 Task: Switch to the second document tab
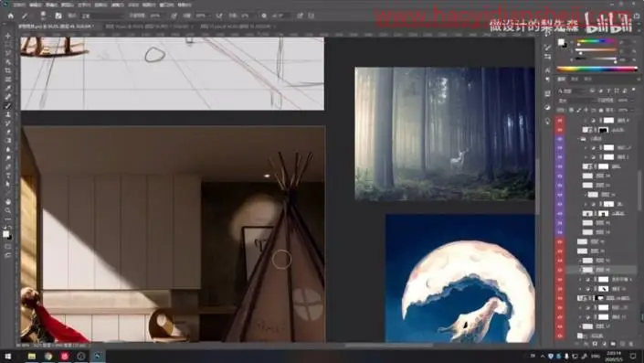[x=147, y=27]
